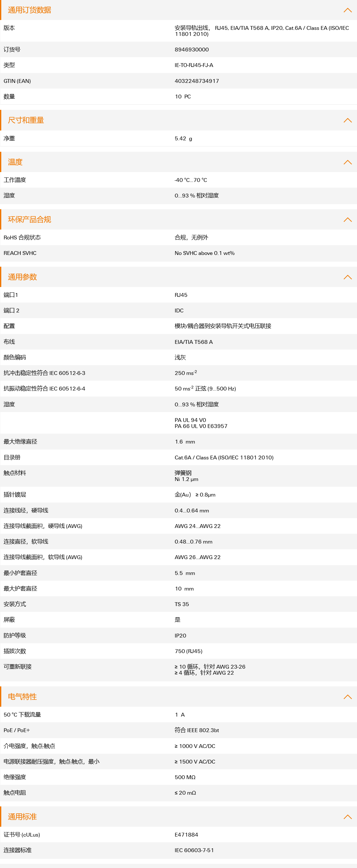The width and height of the screenshot is (357, 868).
Task: Click the 可重新联接 row label
Action: [17, 666]
